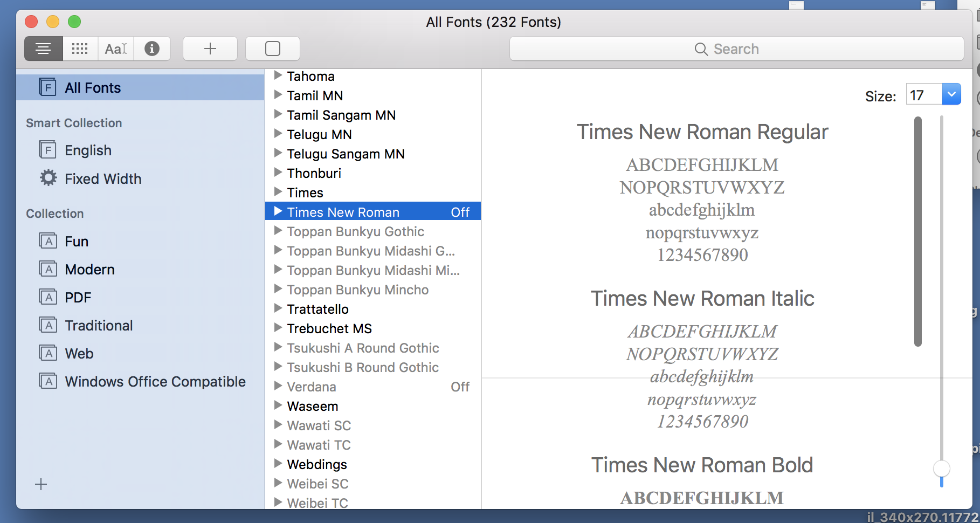Expand Times New Roman disclosure triangle
Screen dimensions: 980x523
coord(278,211)
